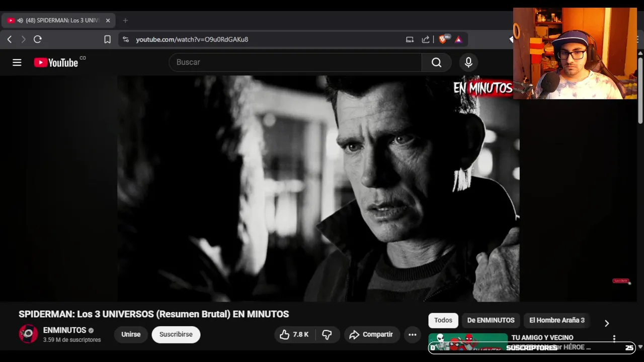Show more filter chips with right chevron
This screenshot has width=644, height=362.
click(x=606, y=323)
